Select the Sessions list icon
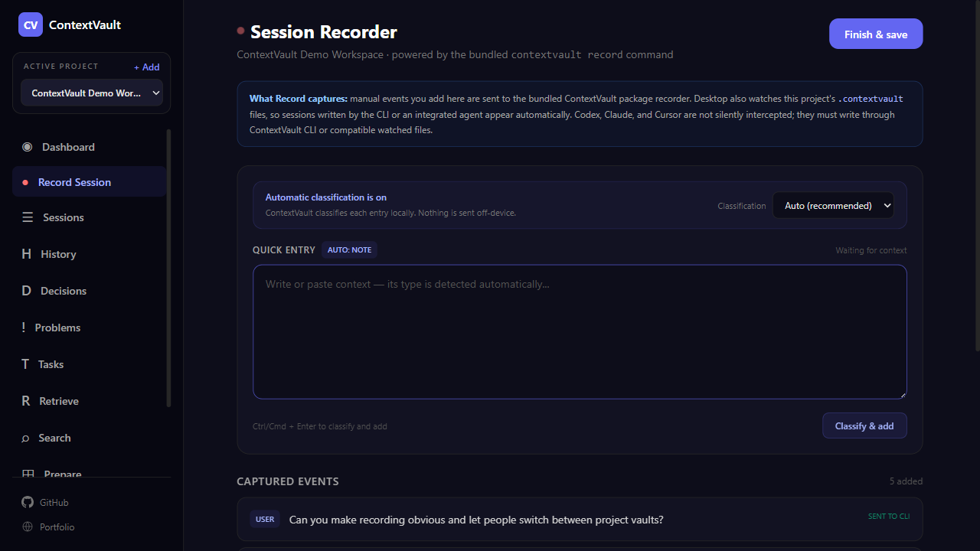Image resolution: width=980 pixels, height=551 pixels. pyautogui.click(x=28, y=217)
